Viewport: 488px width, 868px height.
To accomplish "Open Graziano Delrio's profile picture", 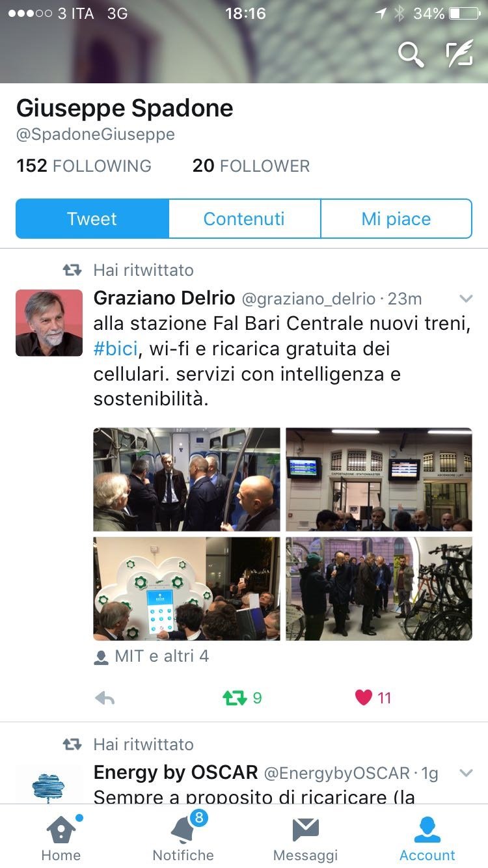I will pyautogui.click(x=49, y=323).
